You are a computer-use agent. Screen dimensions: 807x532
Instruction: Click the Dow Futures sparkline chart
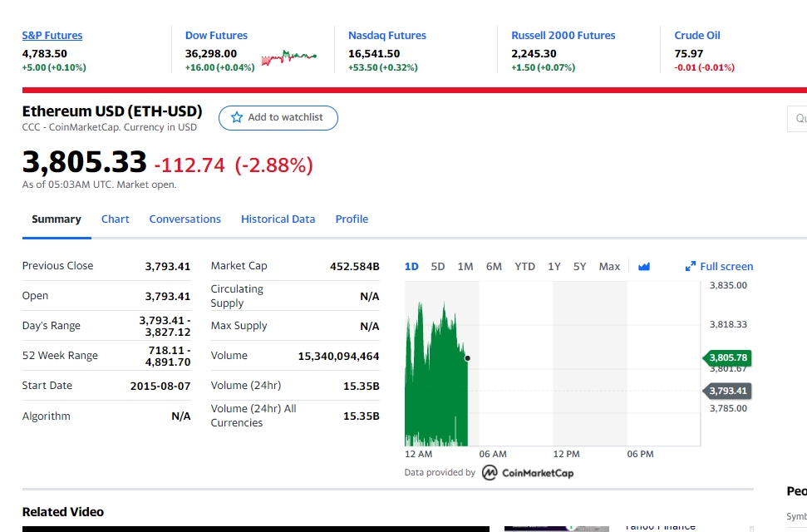tap(288, 57)
